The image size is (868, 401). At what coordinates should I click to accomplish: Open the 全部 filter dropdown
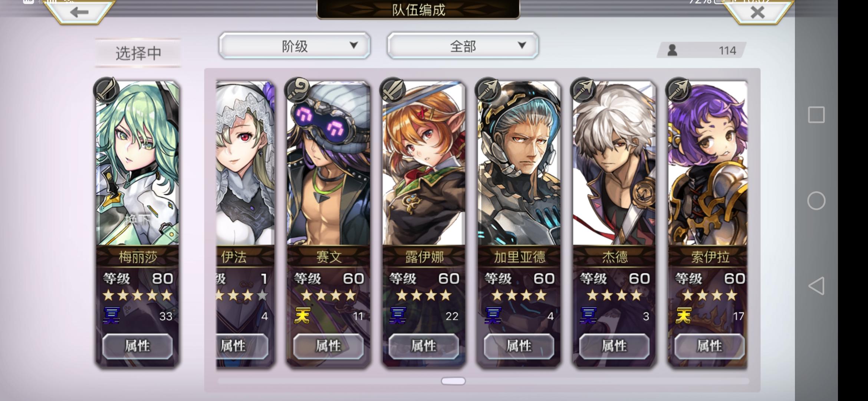pos(463,46)
